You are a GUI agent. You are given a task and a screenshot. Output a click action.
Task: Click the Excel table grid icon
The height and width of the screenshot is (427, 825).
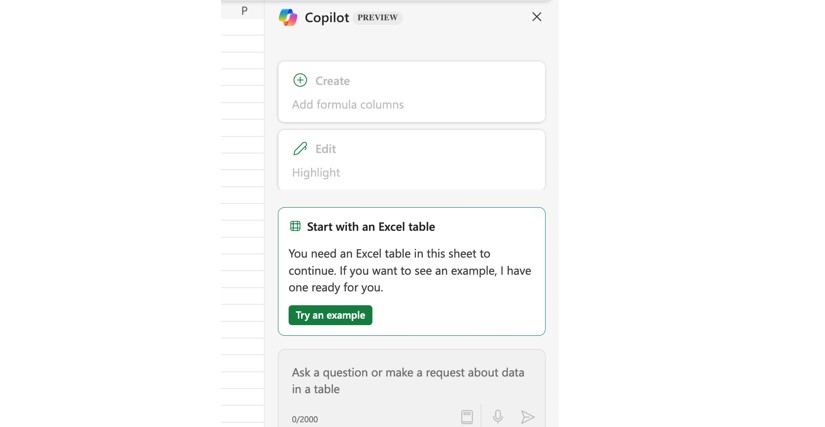point(295,226)
